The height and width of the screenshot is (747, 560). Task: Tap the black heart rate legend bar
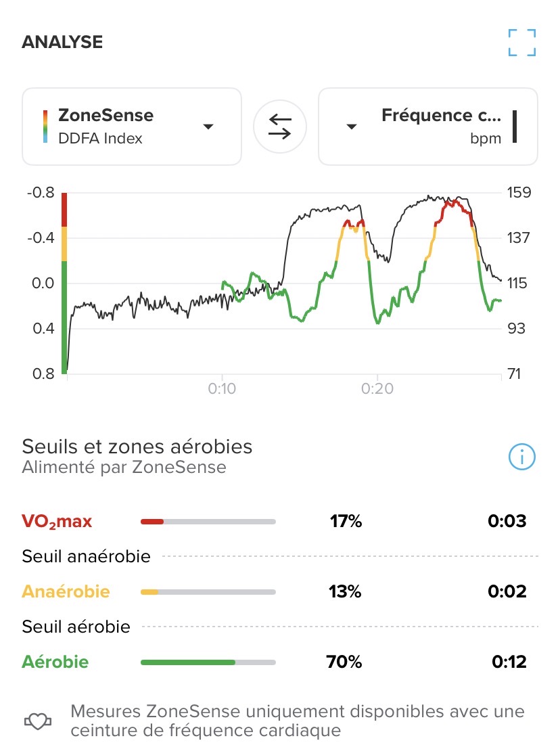point(515,126)
